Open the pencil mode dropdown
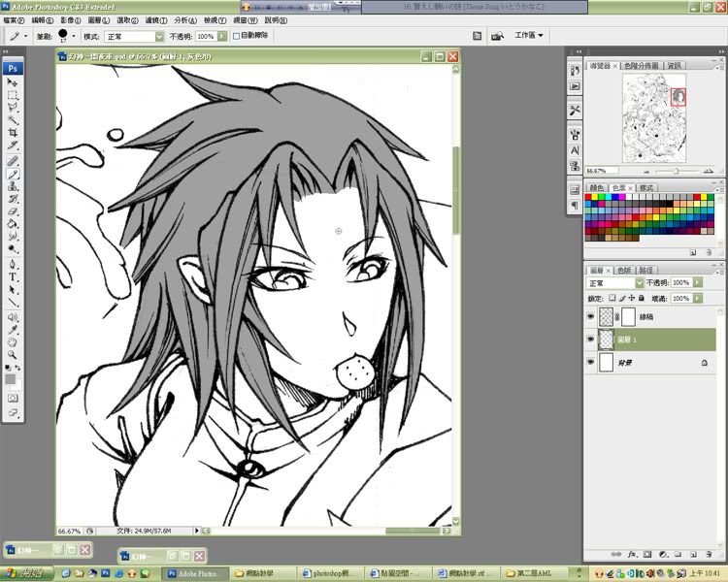Viewport: 728px width, 582px height. pos(159,36)
